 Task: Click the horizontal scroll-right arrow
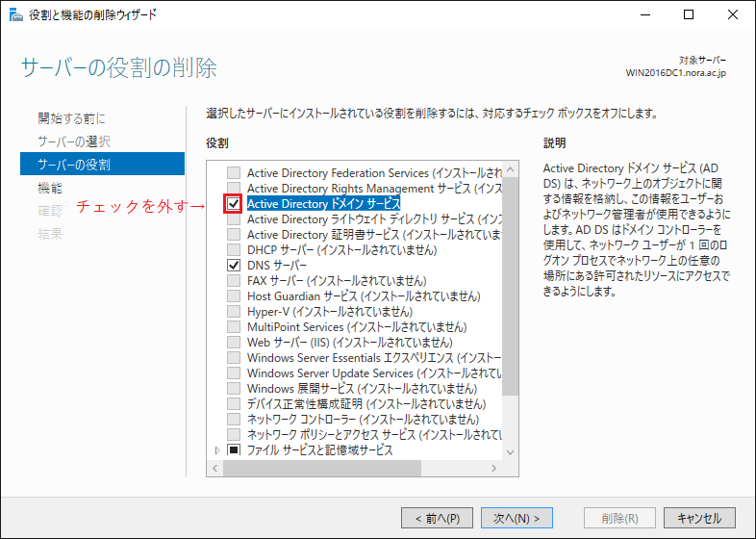click(x=493, y=468)
